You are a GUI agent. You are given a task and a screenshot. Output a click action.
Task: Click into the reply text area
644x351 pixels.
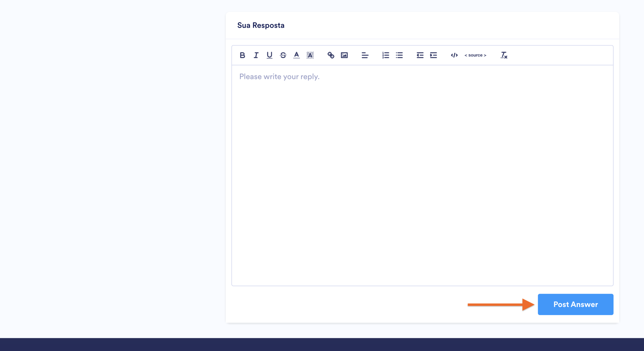pos(422,176)
